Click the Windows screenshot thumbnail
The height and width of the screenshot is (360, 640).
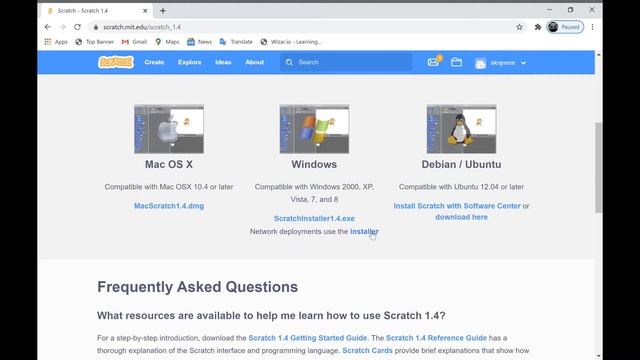point(314,129)
